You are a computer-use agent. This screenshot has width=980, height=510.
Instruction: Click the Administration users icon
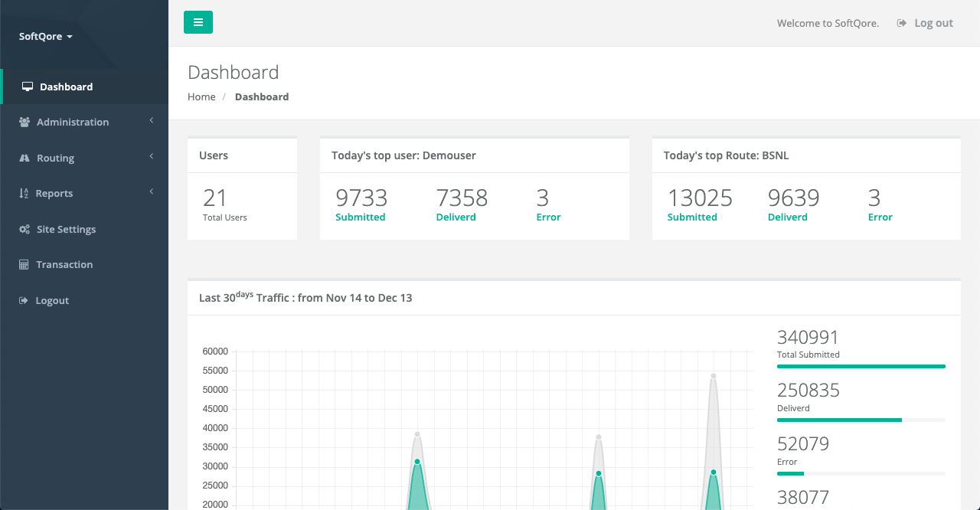[24, 123]
